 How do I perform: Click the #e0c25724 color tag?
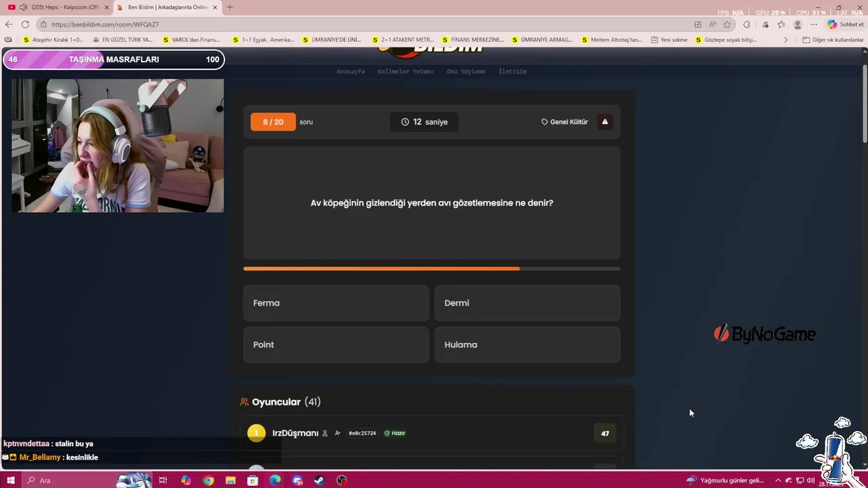click(362, 433)
